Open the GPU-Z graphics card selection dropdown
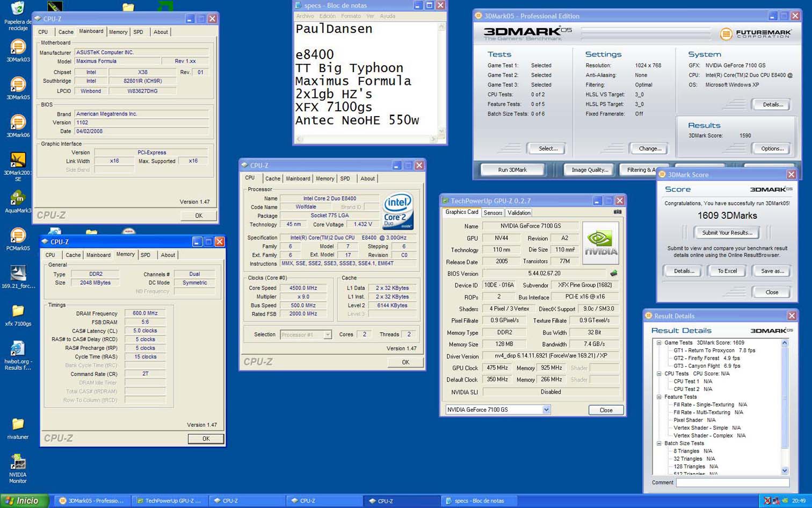The image size is (812, 508). pos(546,410)
